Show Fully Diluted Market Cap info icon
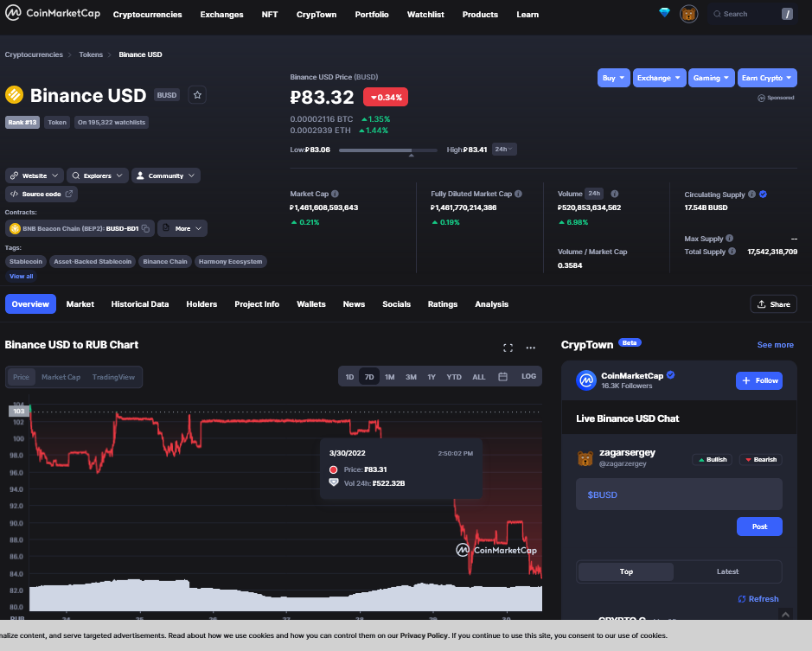The image size is (812, 651). point(518,194)
